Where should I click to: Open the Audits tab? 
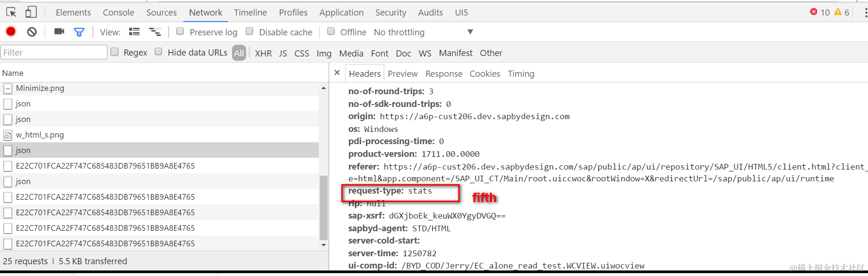[x=430, y=13]
